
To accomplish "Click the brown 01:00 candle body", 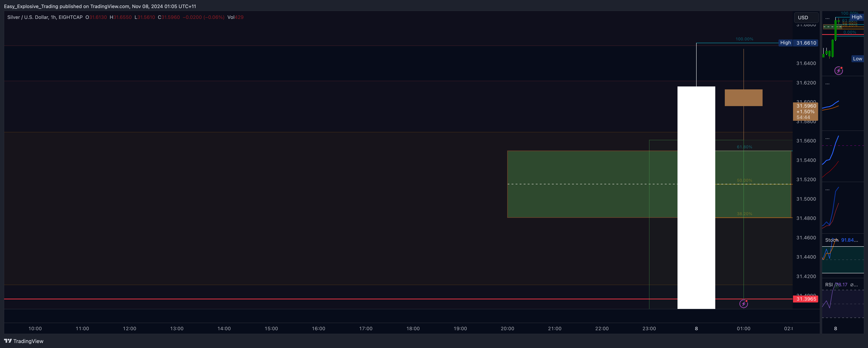I will [x=744, y=98].
